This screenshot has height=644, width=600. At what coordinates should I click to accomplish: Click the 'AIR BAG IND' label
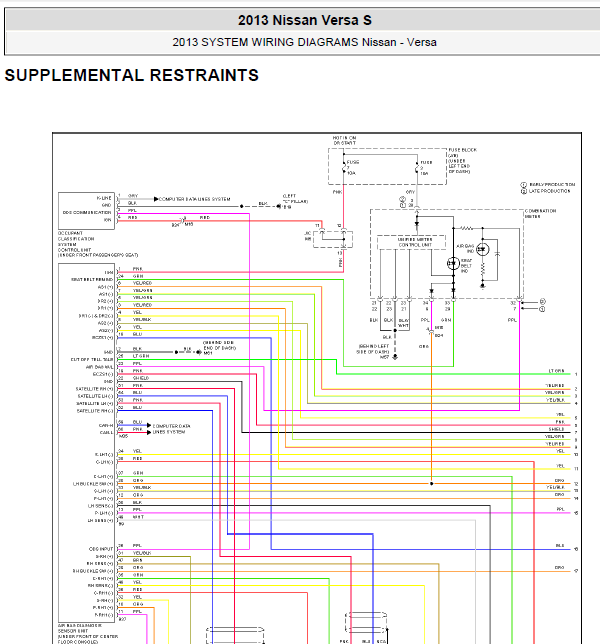coord(465,248)
